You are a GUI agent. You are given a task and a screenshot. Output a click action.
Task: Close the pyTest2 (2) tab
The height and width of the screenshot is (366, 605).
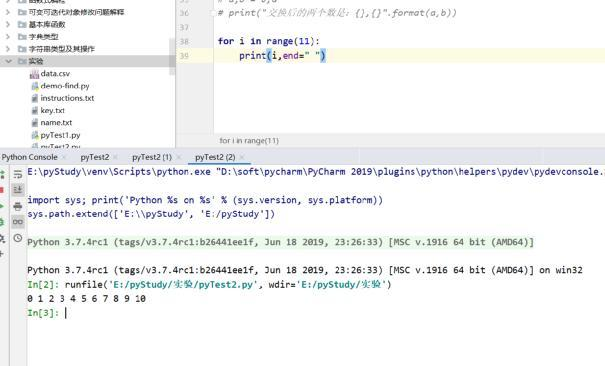(x=242, y=157)
